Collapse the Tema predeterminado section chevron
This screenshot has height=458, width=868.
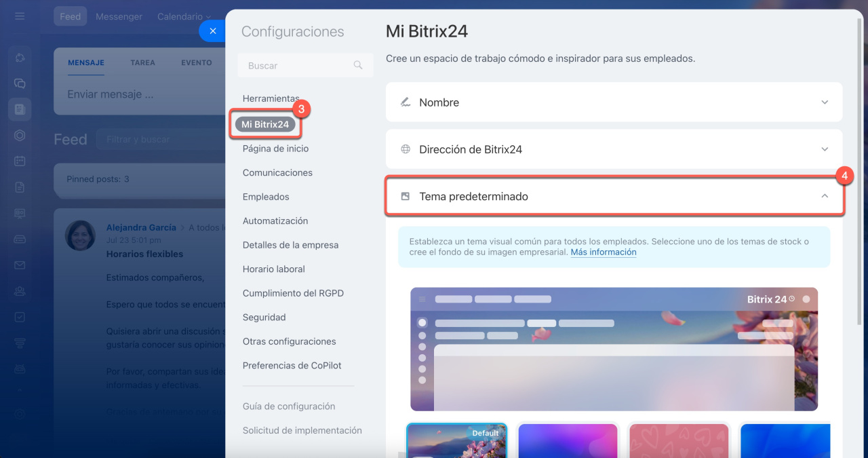[825, 196]
